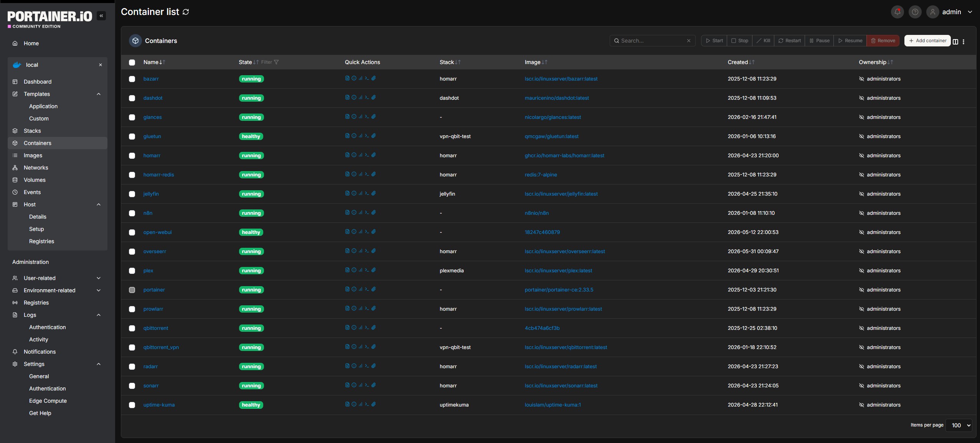Inspect the dashdot container via info icon

(354, 97)
